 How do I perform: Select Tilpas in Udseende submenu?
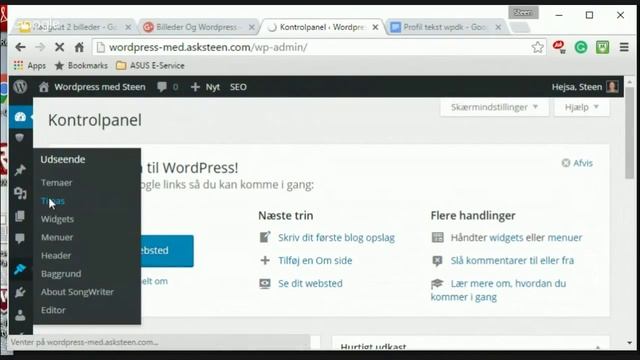click(53, 201)
